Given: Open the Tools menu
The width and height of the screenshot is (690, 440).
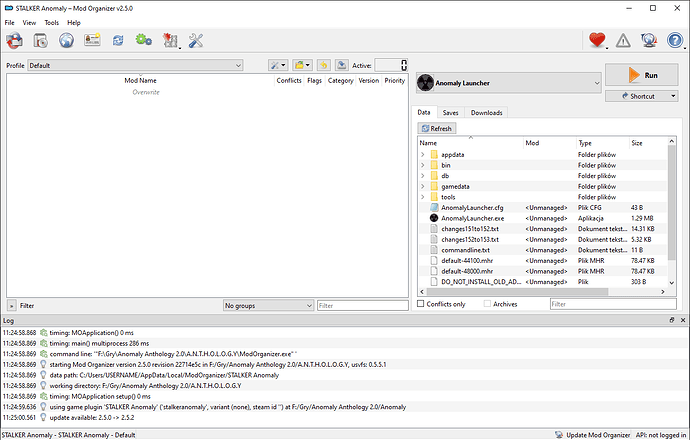Looking at the screenshot, I should [x=51, y=22].
